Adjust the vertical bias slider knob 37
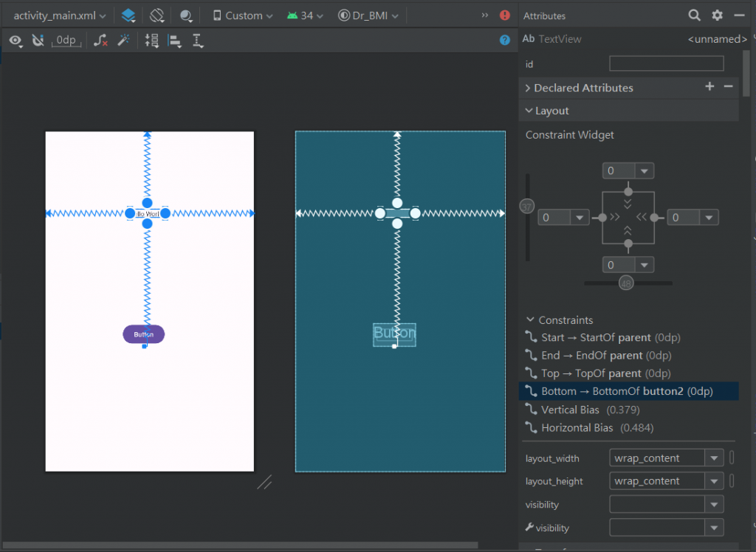 point(527,207)
